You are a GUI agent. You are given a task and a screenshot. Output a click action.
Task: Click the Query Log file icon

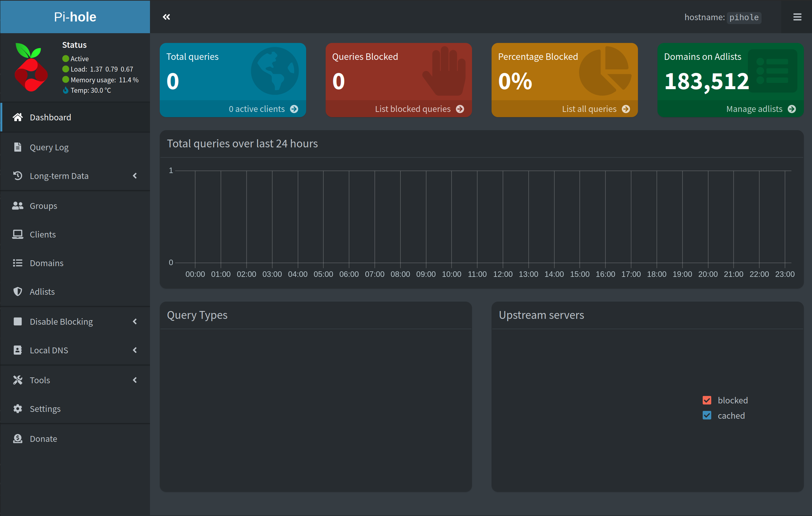tap(18, 147)
